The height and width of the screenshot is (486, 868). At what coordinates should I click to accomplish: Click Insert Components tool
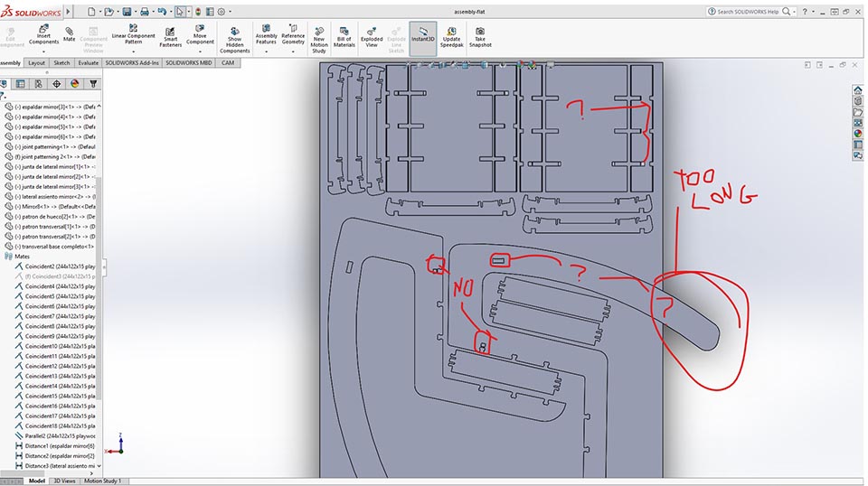point(43,34)
